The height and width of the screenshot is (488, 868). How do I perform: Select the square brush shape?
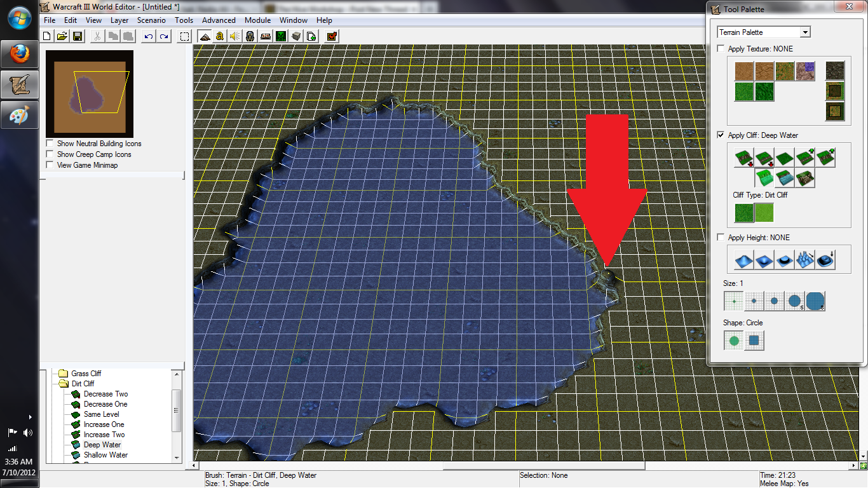pos(754,341)
